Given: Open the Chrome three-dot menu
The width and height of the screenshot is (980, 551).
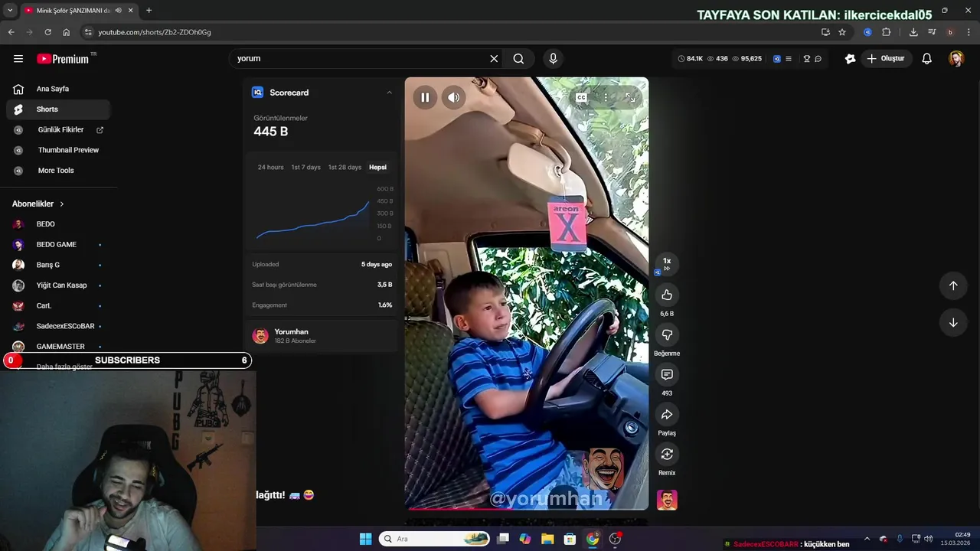Looking at the screenshot, I should [x=969, y=32].
